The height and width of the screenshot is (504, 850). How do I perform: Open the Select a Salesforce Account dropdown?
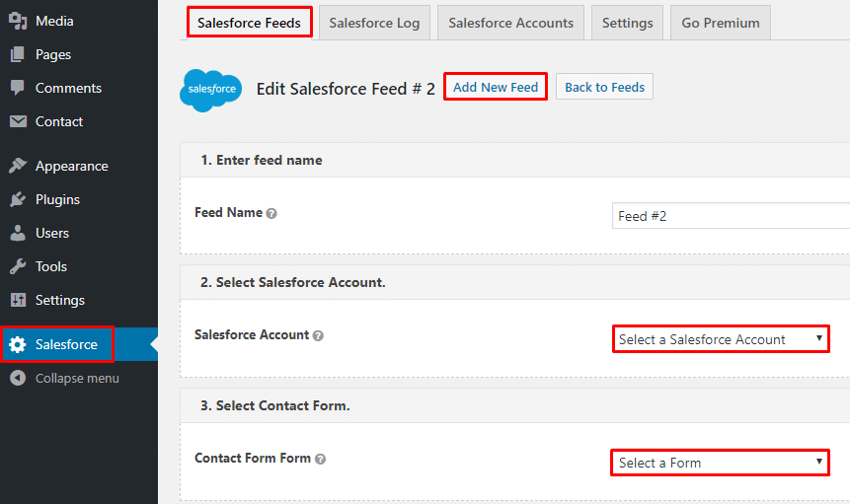721,339
